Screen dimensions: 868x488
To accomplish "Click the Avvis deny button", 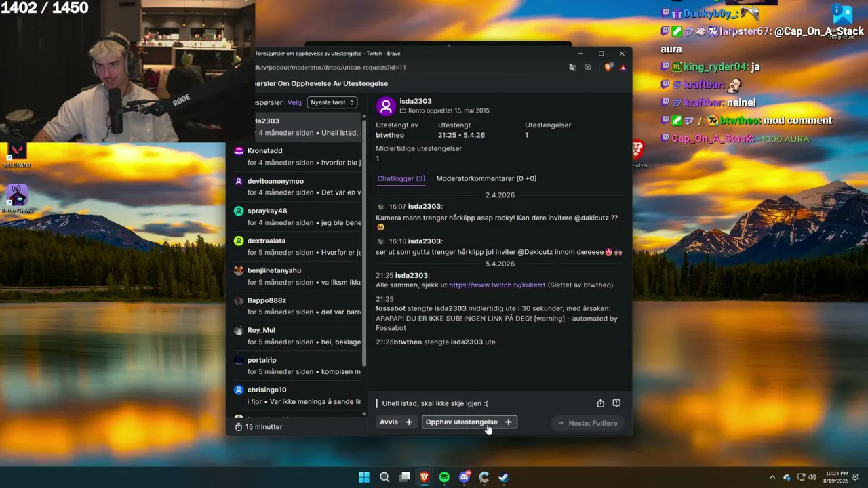I will (397, 422).
